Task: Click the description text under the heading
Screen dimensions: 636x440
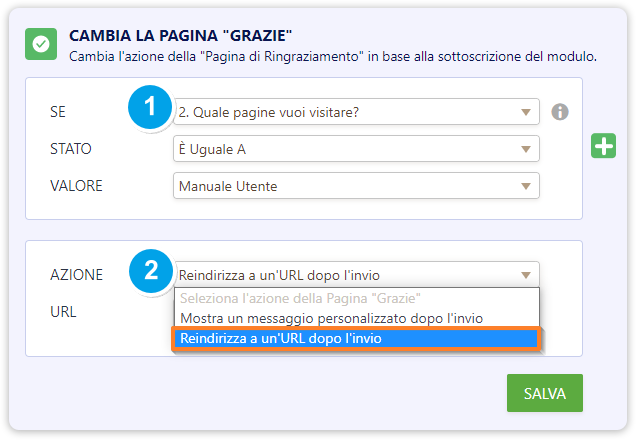Action: tap(333, 56)
